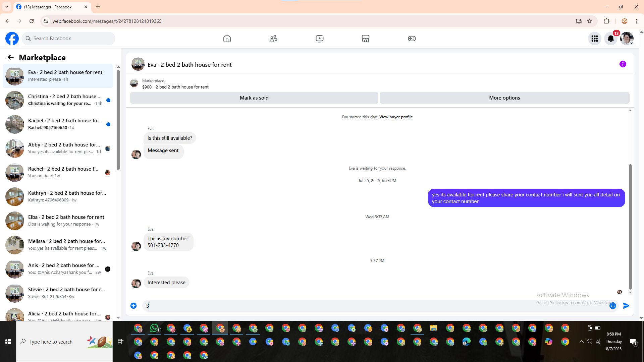The width and height of the screenshot is (644, 362).
Task: Open Anis 2 bed 2 bath conversation
Action: (x=58, y=269)
